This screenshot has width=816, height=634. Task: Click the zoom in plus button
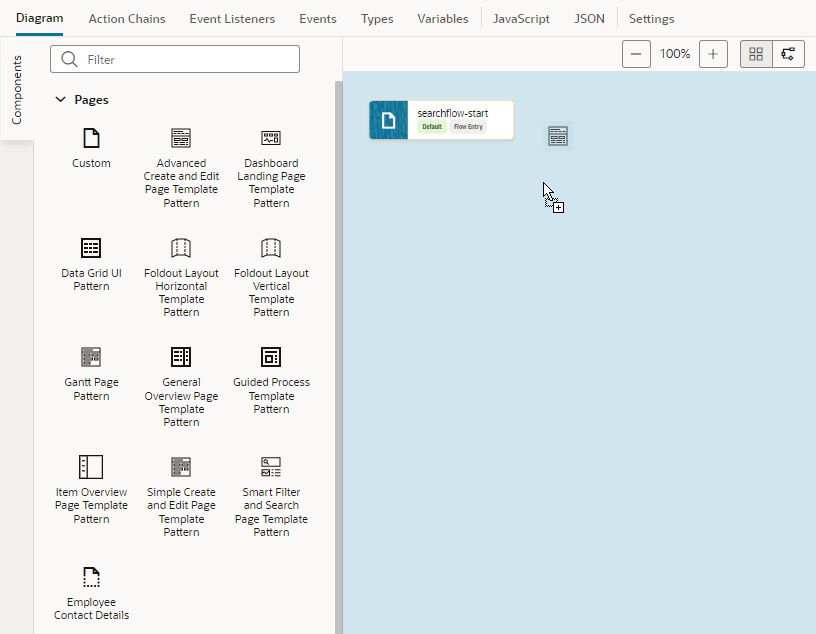click(x=713, y=53)
